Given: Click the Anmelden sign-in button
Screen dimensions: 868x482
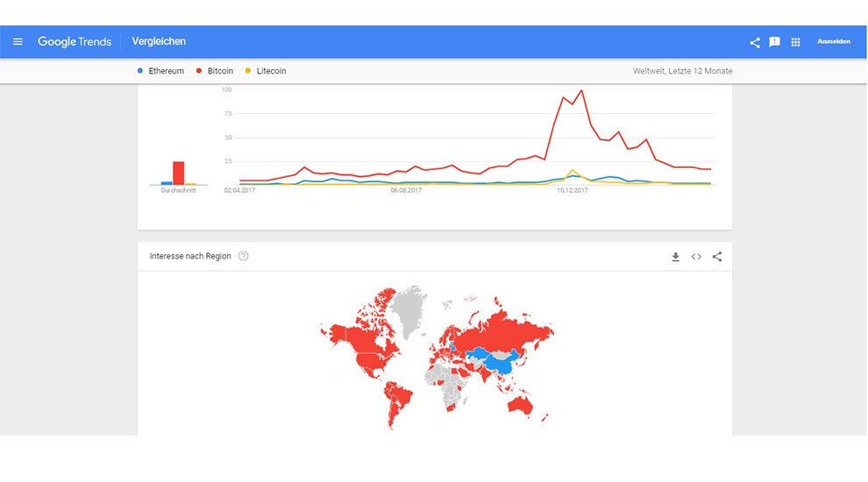Looking at the screenshot, I should (x=834, y=42).
